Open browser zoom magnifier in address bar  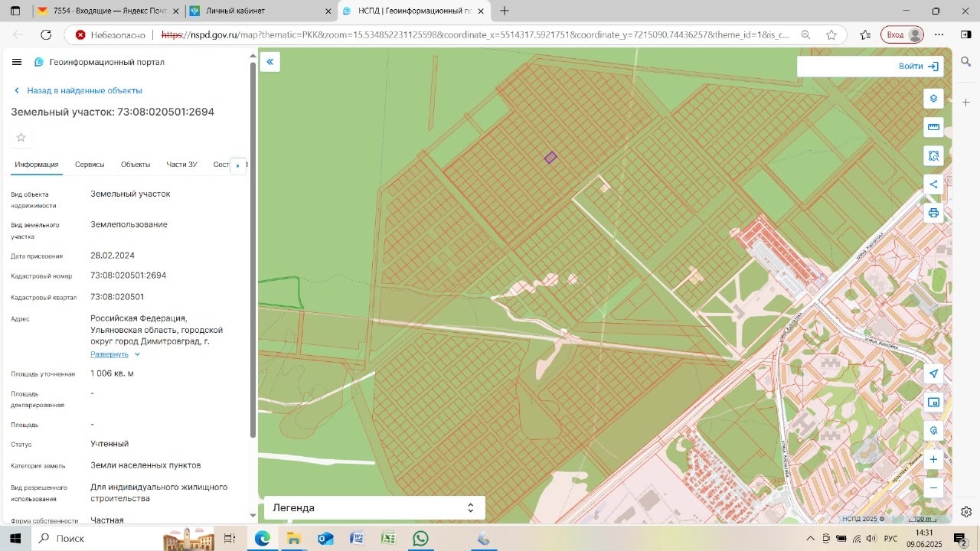click(x=806, y=34)
